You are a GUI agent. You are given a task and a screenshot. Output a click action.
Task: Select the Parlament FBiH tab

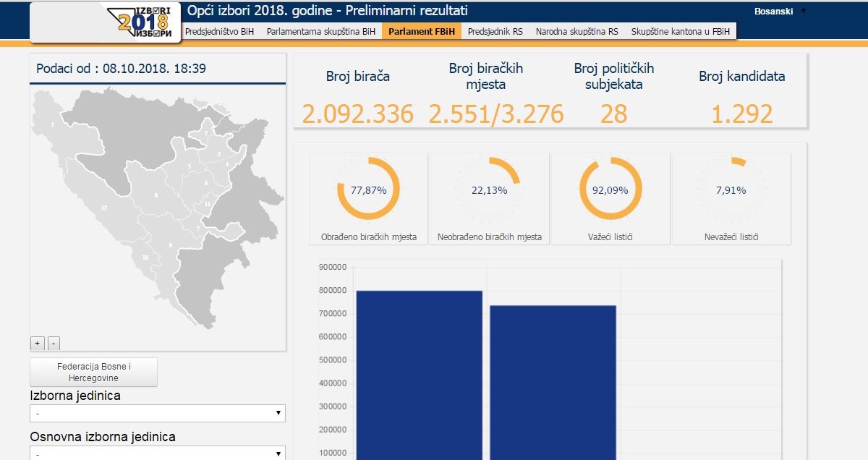tap(422, 32)
